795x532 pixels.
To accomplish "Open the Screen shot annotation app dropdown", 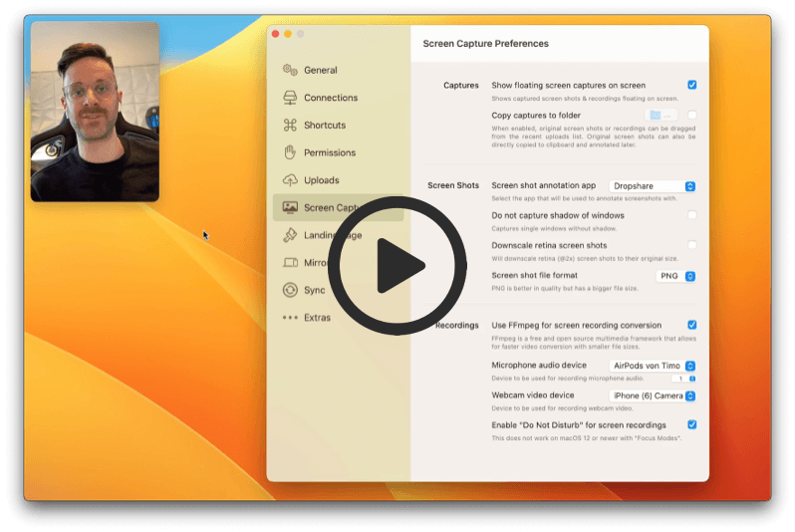I will [652, 186].
